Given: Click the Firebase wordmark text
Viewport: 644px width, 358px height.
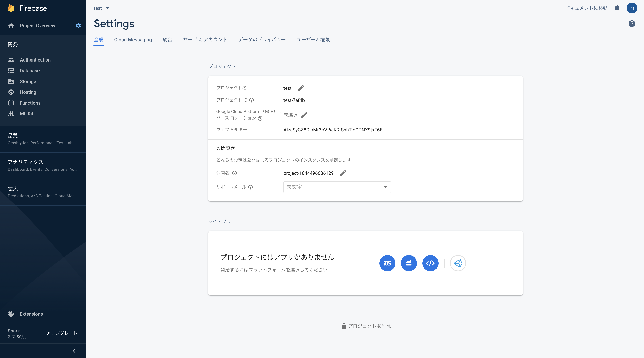Looking at the screenshot, I should [x=33, y=8].
